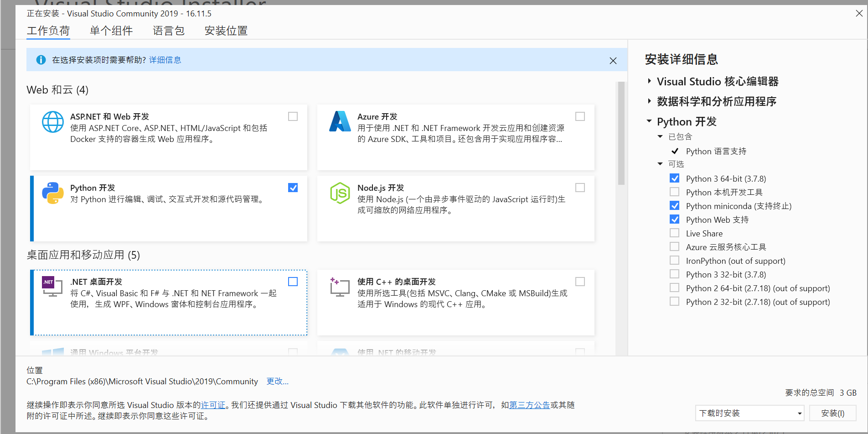Click the Python 开发 snake icon

tap(52, 193)
